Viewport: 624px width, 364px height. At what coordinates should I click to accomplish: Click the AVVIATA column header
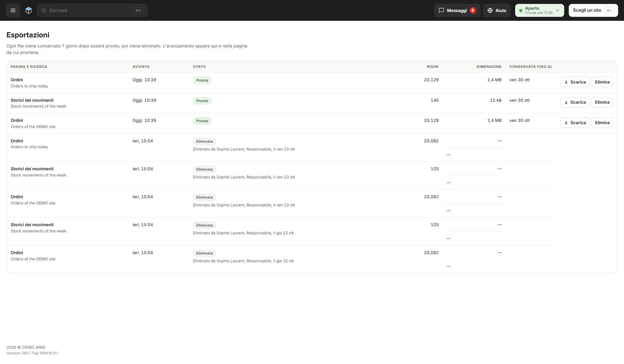tap(141, 67)
